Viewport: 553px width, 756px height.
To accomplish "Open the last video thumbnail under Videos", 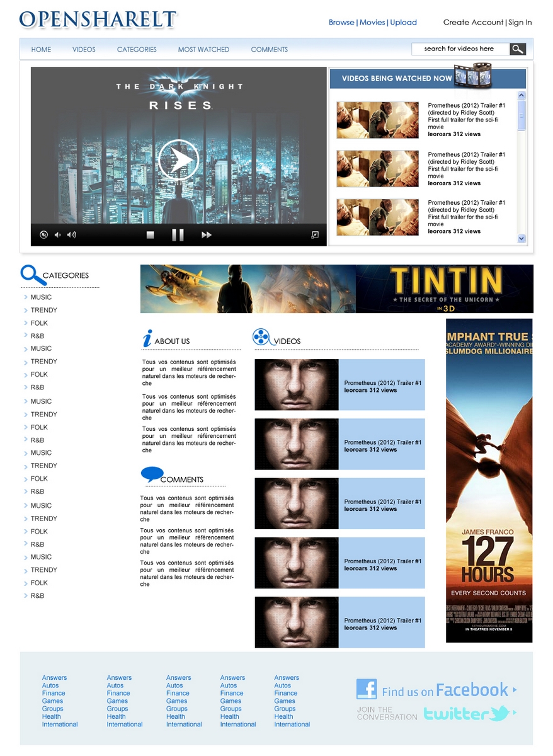I will (297, 622).
